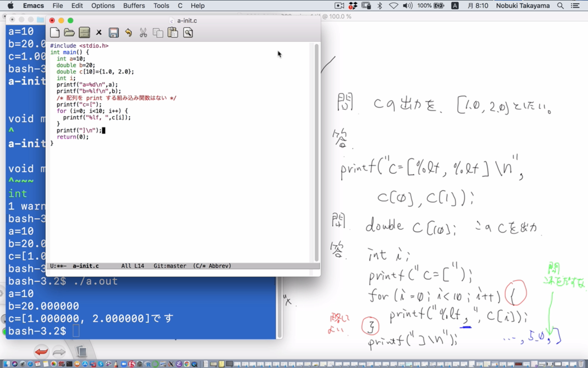Click the for loop line in the code
The image size is (588, 368).
(x=92, y=111)
